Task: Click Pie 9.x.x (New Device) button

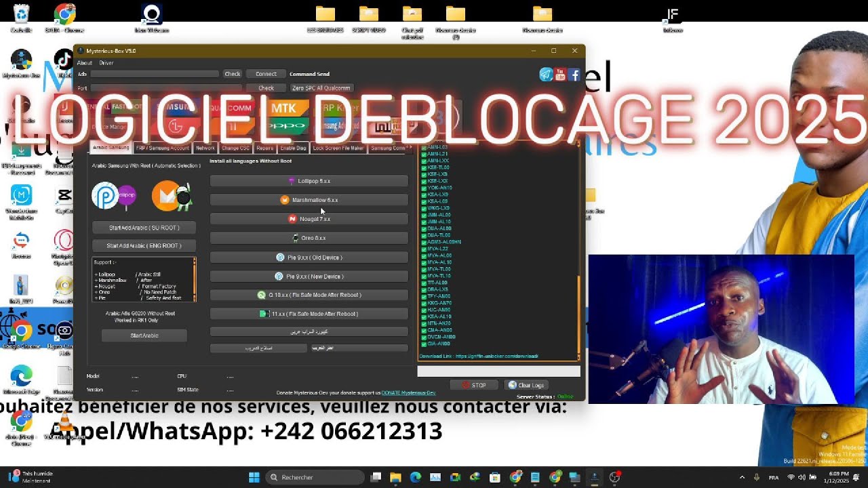Action: (309, 276)
